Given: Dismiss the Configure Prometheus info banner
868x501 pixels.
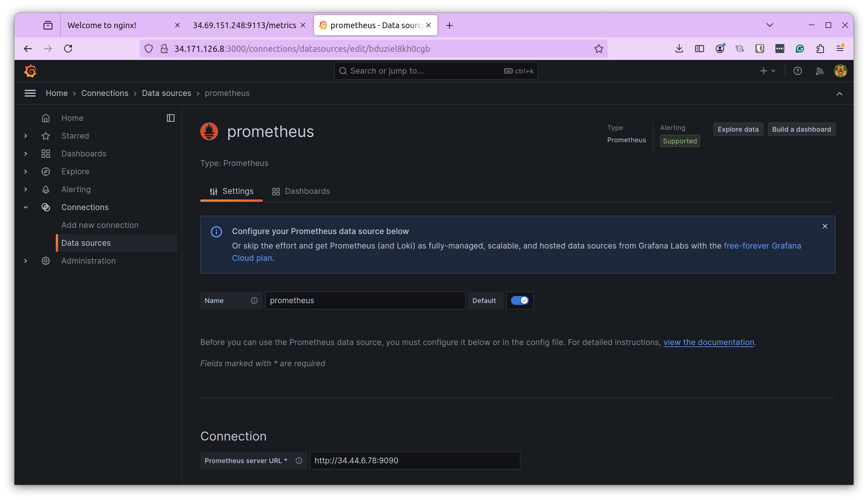Looking at the screenshot, I should point(825,226).
